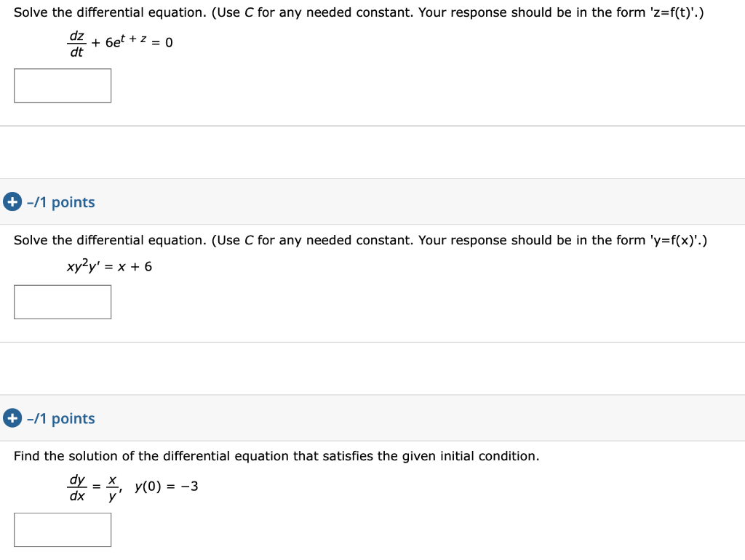Click the answer box for the dz/dt equation
Screen dimensions: 745x560
coord(62,85)
